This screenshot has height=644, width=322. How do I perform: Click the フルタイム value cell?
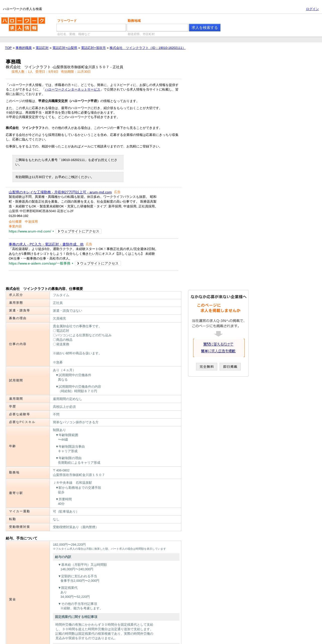115,295
